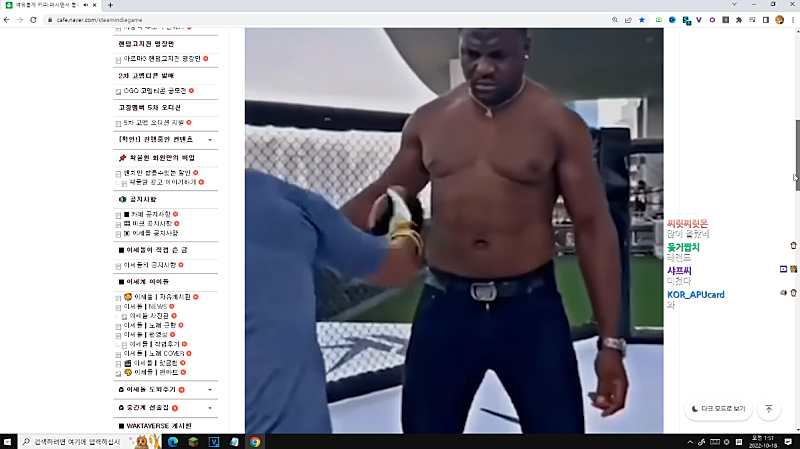Click the cloud badge beside KOR_APUcard
Image resolution: width=800 pixels, height=449 pixels.
click(783, 293)
